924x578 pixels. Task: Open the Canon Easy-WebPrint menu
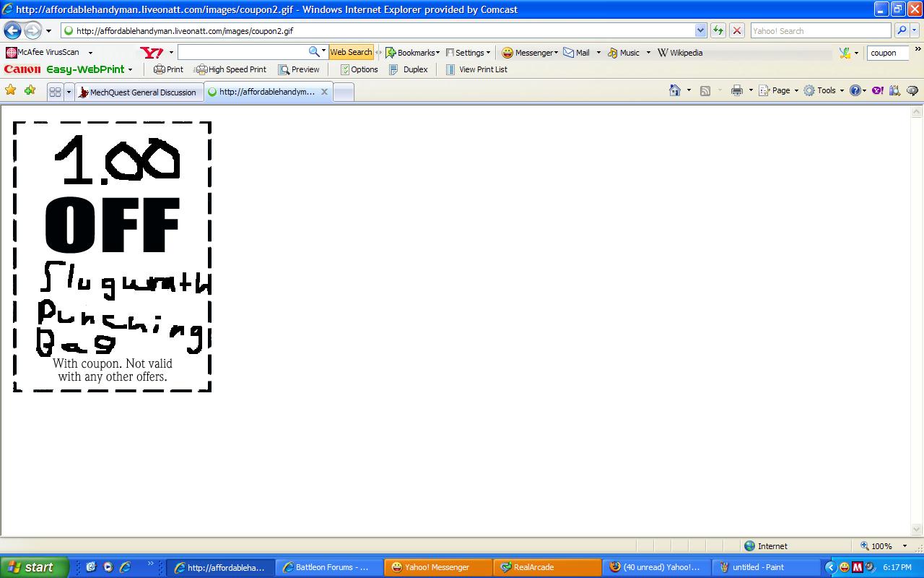click(x=69, y=69)
